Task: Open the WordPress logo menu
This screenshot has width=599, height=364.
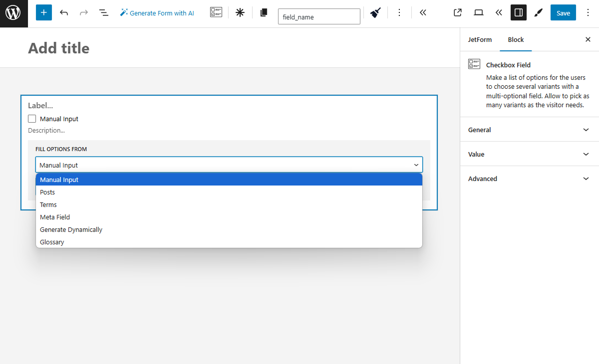Action: pos(13,13)
